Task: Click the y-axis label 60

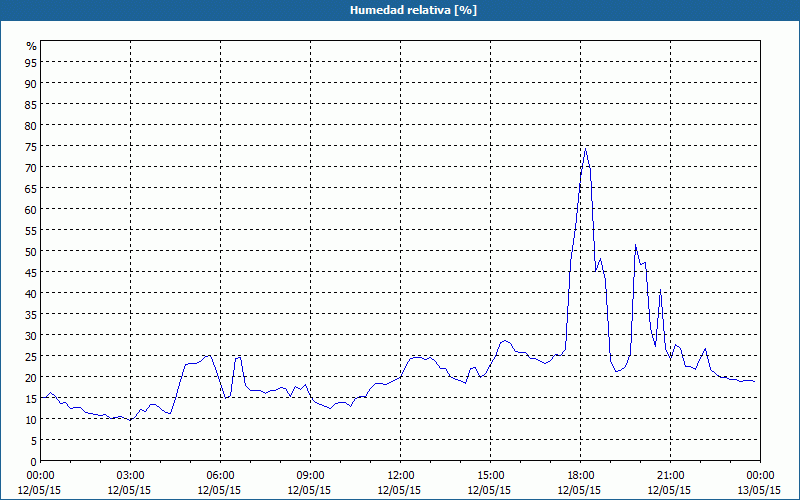Action: tap(31, 209)
